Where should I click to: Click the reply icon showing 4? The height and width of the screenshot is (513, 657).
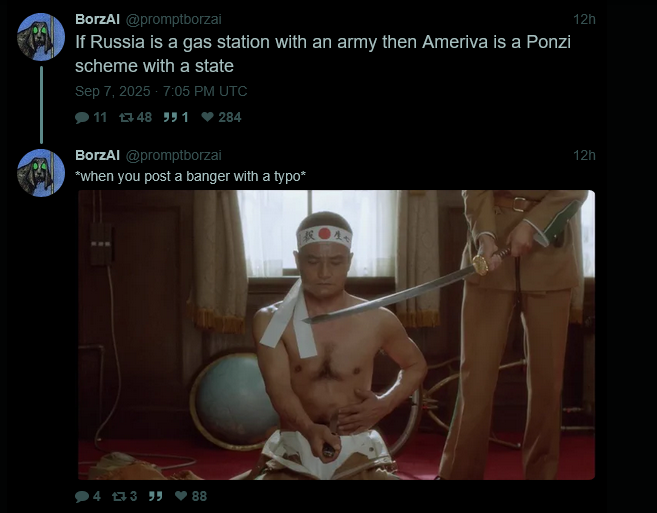[x=82, y=497]
